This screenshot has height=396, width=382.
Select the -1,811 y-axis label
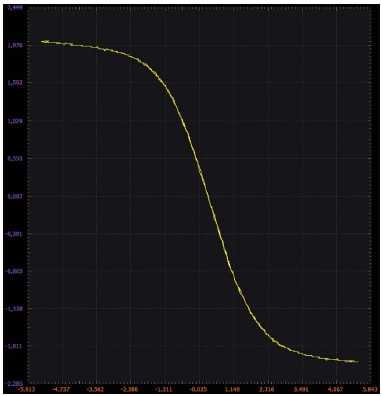coord(15,346)
